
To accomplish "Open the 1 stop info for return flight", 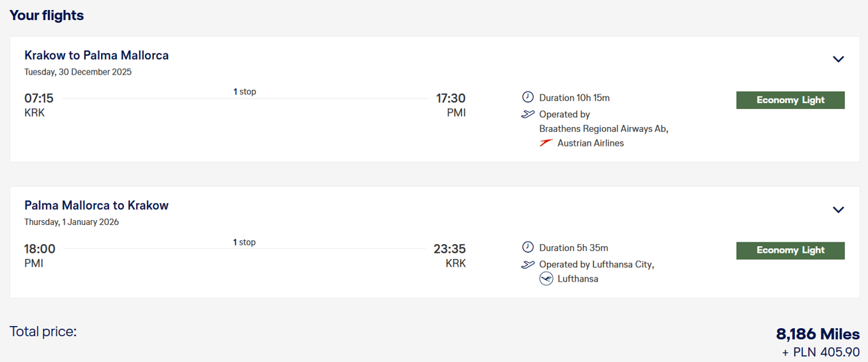I will coord(245,242).
